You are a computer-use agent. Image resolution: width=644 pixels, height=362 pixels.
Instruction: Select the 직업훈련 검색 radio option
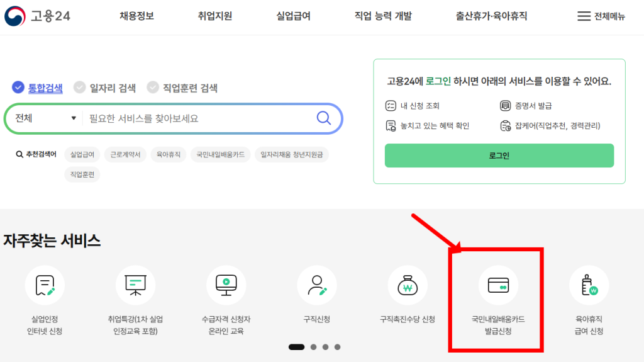coord(153,88)
